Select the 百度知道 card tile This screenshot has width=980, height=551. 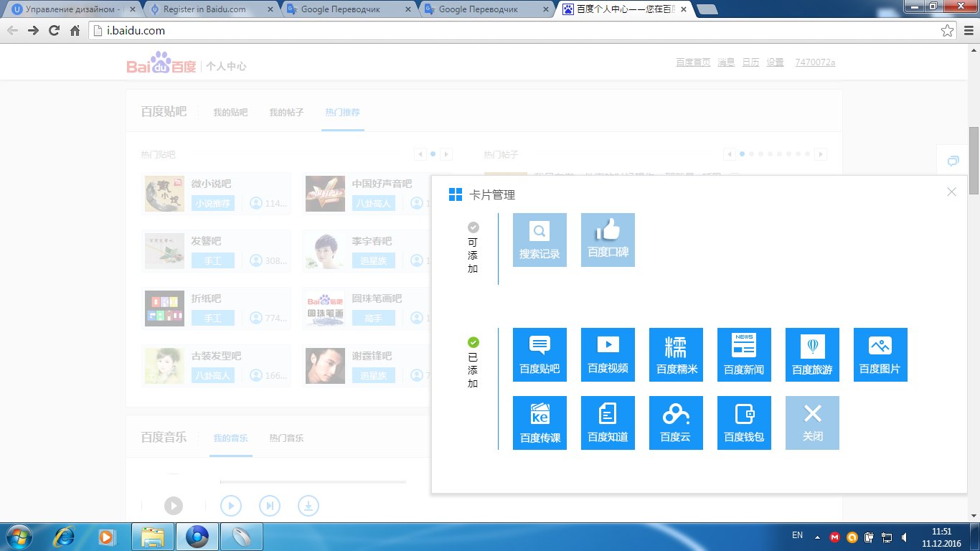tap(608, 423)
